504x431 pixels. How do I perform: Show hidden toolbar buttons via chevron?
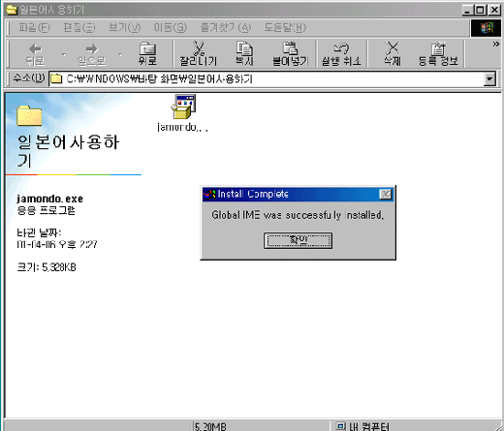[x=496, y=45]
